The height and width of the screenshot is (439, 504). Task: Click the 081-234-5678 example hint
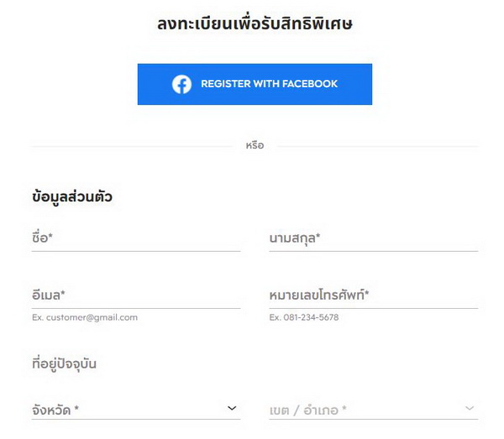[x=304, y=317]
